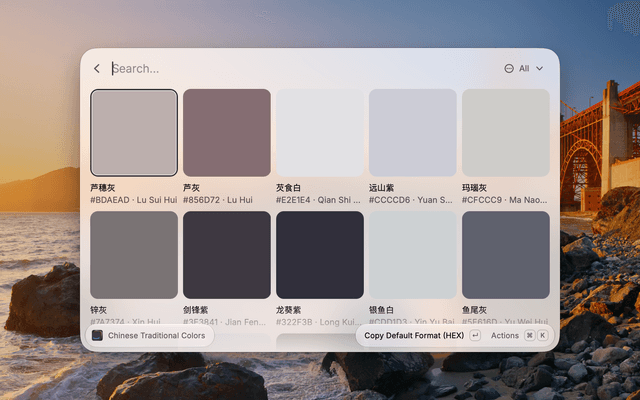Click the name label 芡食白
This screenshot has width=640, height=400.
(288, 188)
